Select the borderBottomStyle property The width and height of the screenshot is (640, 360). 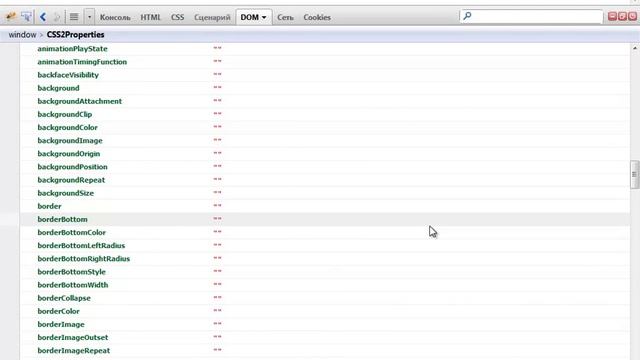[x=71, y=271]
